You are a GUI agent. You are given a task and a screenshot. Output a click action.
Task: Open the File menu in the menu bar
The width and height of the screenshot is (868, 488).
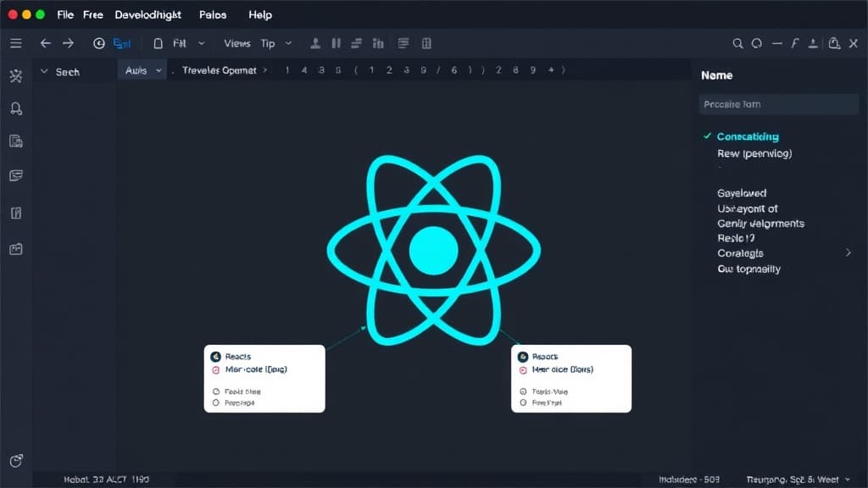tap(64, 14)
